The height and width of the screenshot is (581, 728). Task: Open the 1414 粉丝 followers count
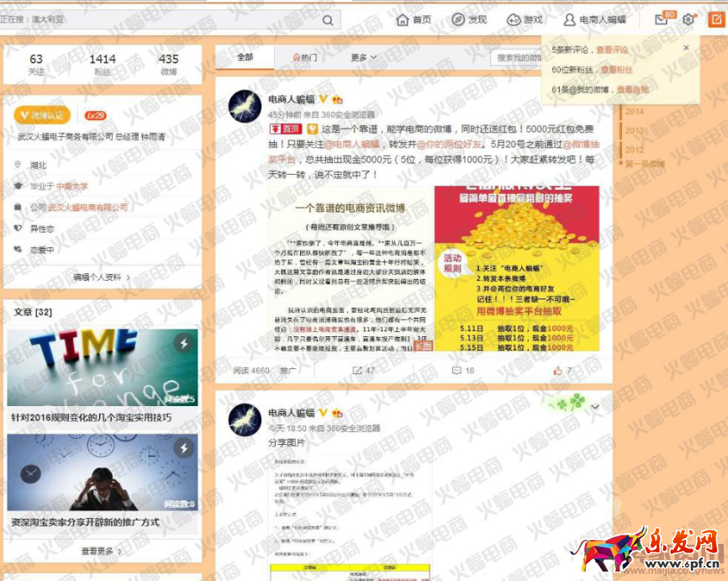tap(103, 64)
